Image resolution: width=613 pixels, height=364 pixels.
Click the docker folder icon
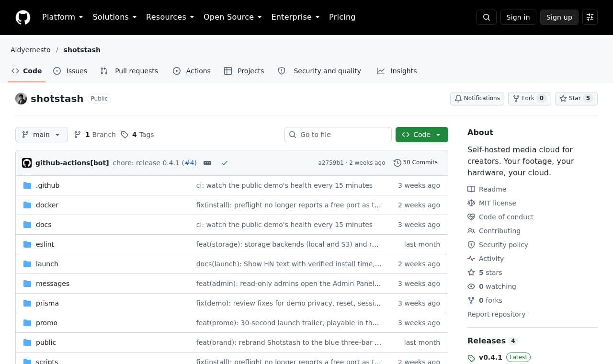pyautogui.click(x=27, y=205)
